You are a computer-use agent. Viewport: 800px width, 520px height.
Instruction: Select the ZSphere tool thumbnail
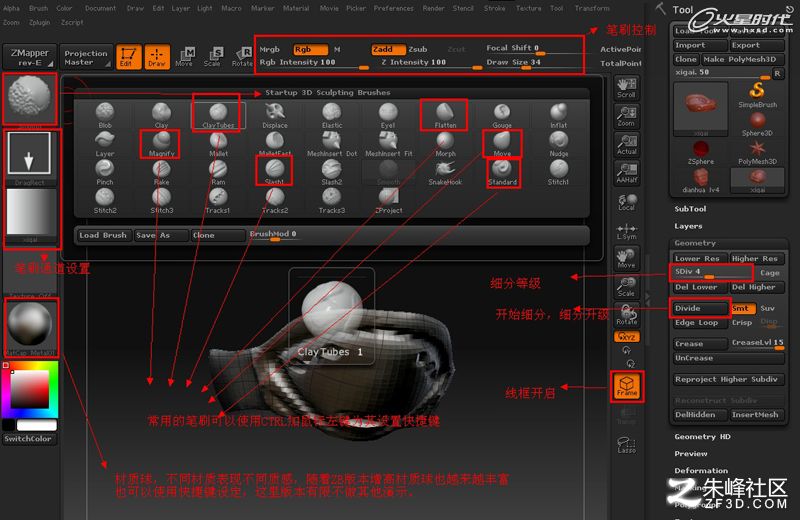701,153
